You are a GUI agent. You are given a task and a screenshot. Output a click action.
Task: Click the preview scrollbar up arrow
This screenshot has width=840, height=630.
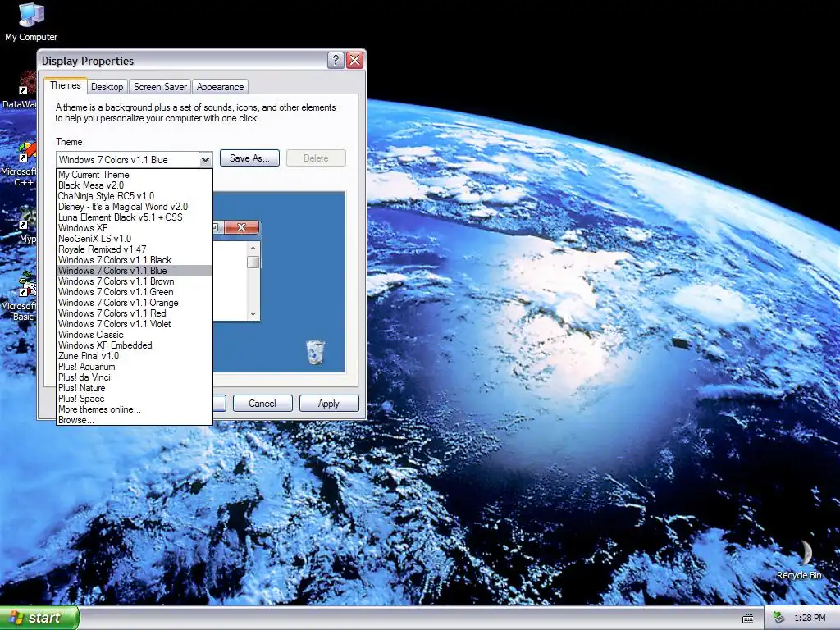point(253,248)
